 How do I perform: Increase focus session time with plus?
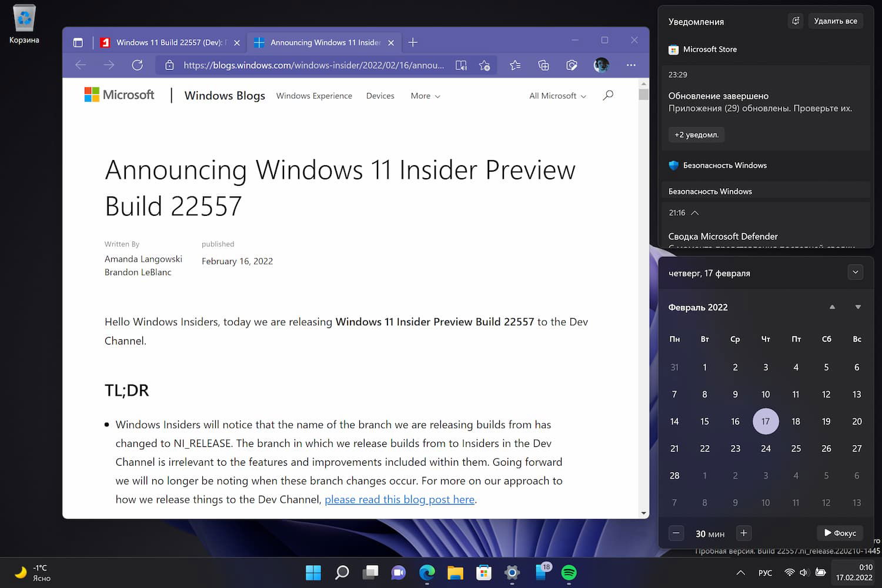[x=744, y=533]
